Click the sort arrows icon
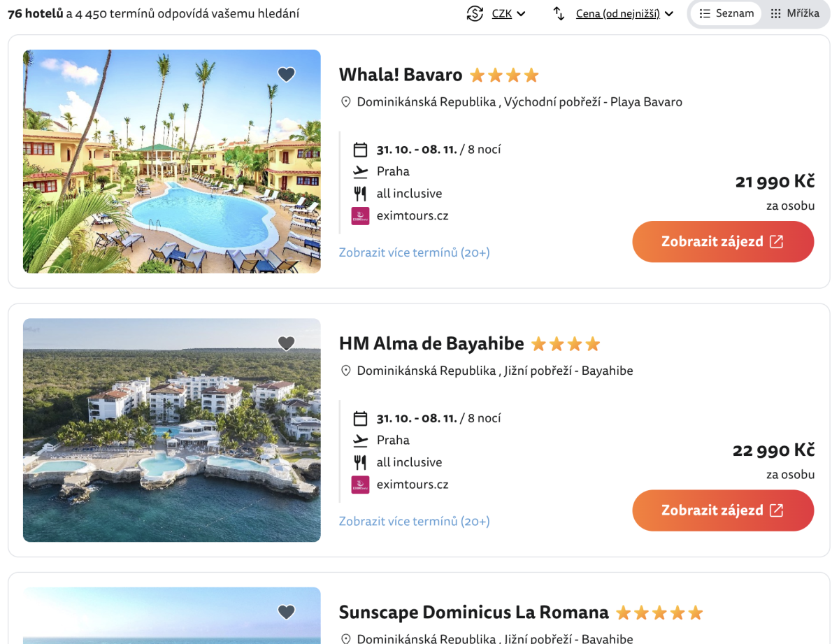Screen dimensions: 839x644 tap(559, 13)
